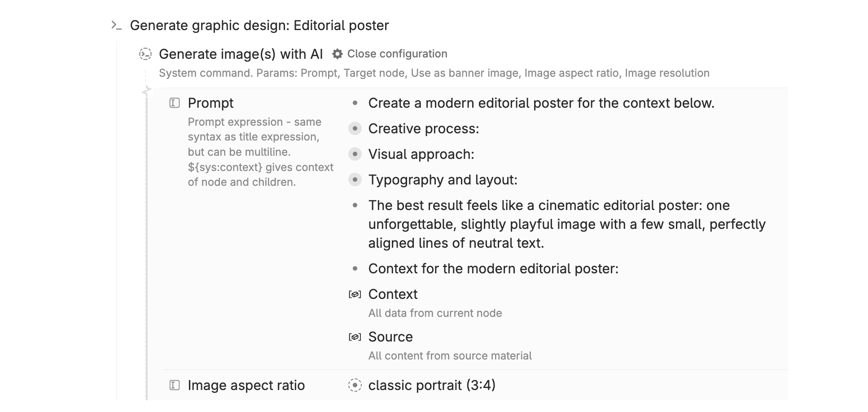The width and height of the screenshot is (868, 412).
Task: Expand the Creative process bullet
Action: point(355,129)
